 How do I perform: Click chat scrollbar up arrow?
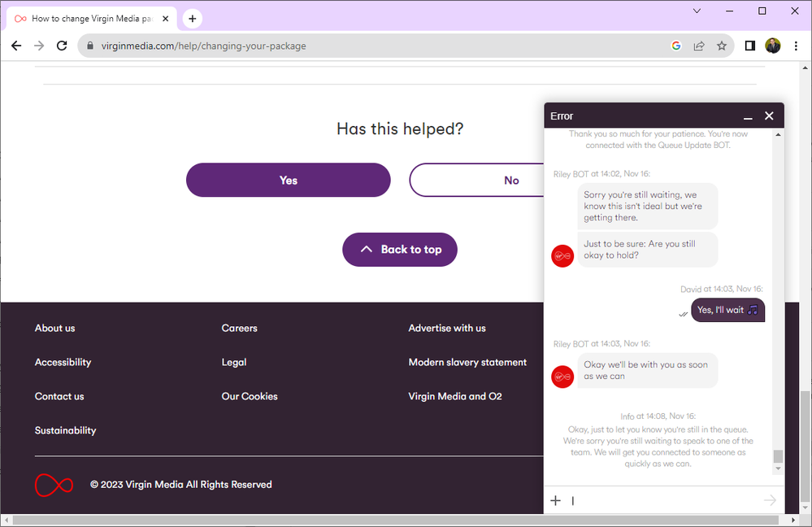778,135
